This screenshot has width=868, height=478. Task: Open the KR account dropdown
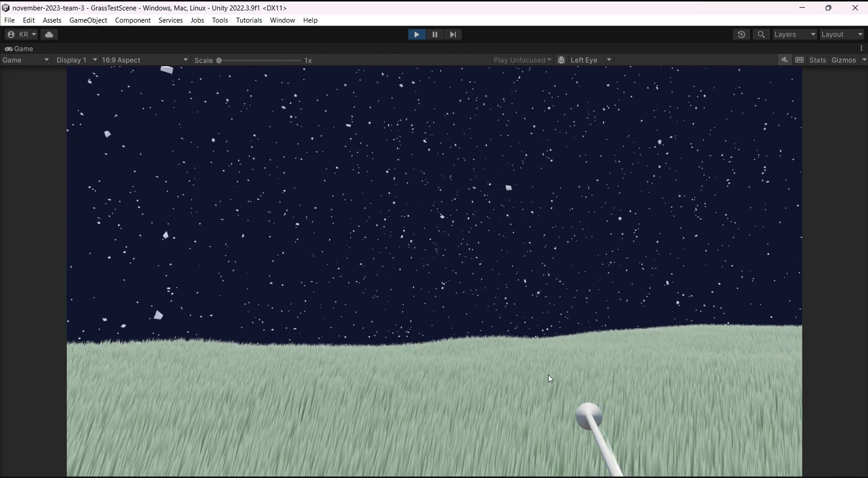coord(22,34)
